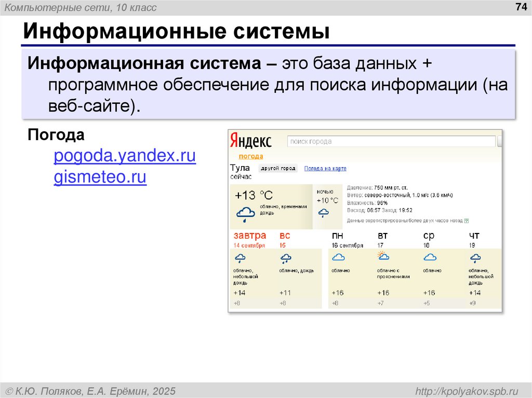
Task: Open the pogoda.yandex.ru link
Action: tap(125, 156)
